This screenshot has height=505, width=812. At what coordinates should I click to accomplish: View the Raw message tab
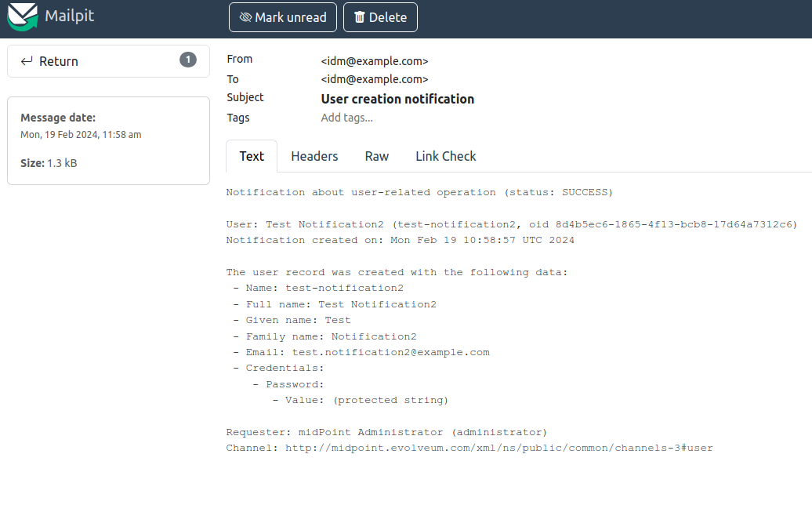(x=377, y=156)
